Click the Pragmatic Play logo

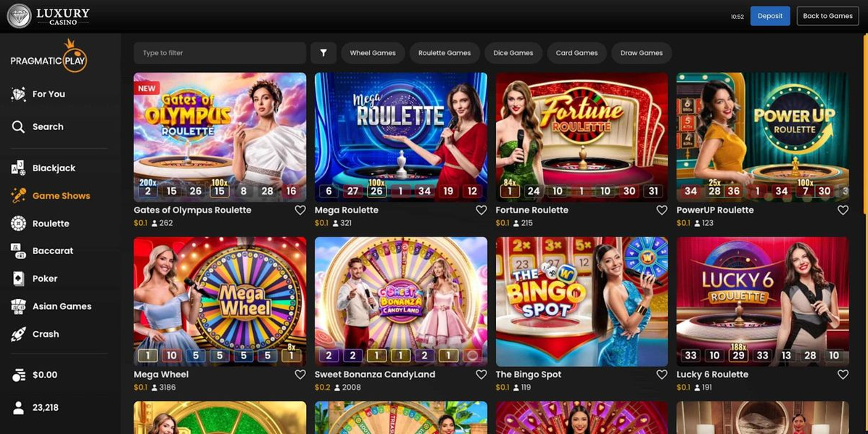49,57
